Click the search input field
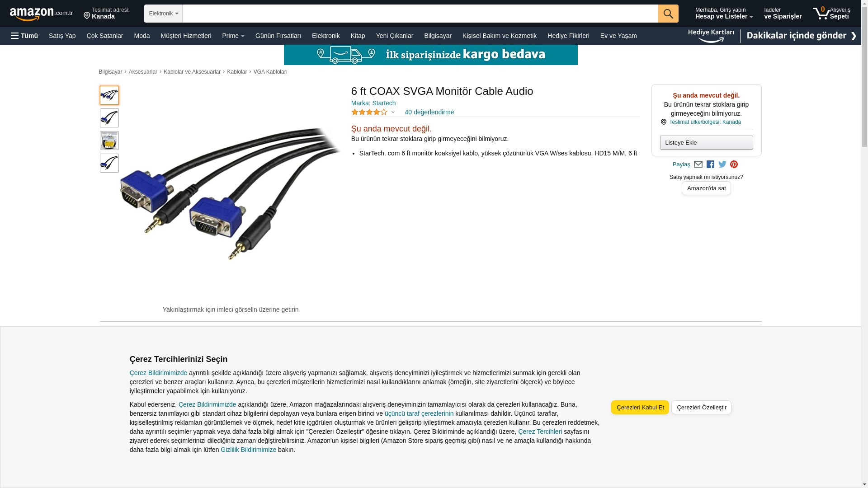The height and width of the screenshot is (488, 868). pyautogui.click(x=420, y=14)
